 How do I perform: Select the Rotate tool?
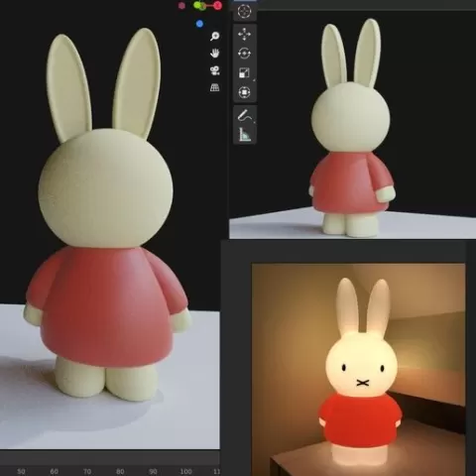(x=244, y=54)
